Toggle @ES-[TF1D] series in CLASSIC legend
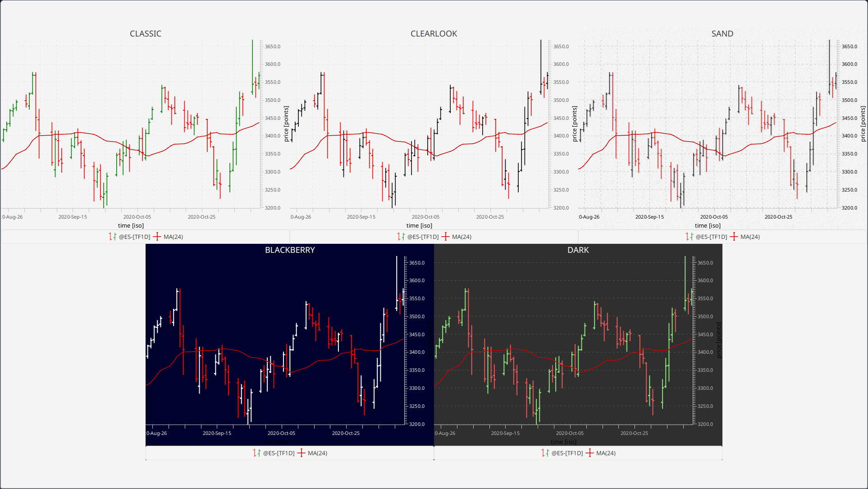Viewport: 868px width, 489px height. click(134, 237)
